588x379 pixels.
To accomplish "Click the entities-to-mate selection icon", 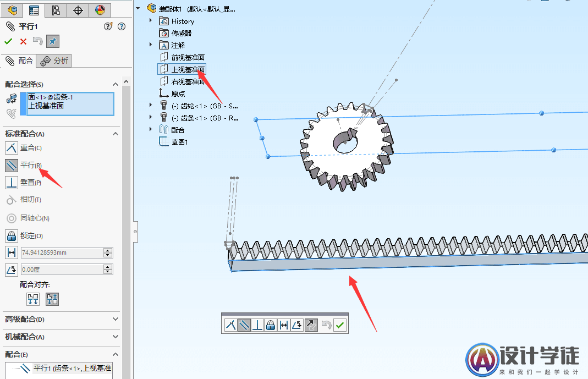I will point(12,98).
